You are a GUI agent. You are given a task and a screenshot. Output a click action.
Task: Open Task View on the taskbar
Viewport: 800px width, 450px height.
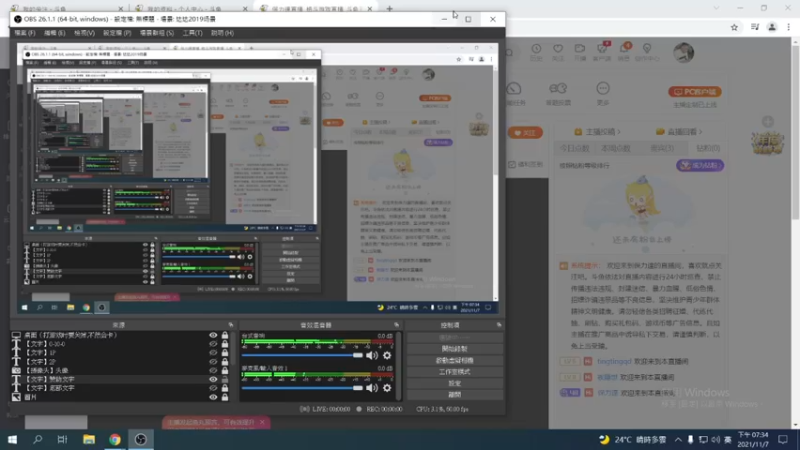tap(62, 439)
